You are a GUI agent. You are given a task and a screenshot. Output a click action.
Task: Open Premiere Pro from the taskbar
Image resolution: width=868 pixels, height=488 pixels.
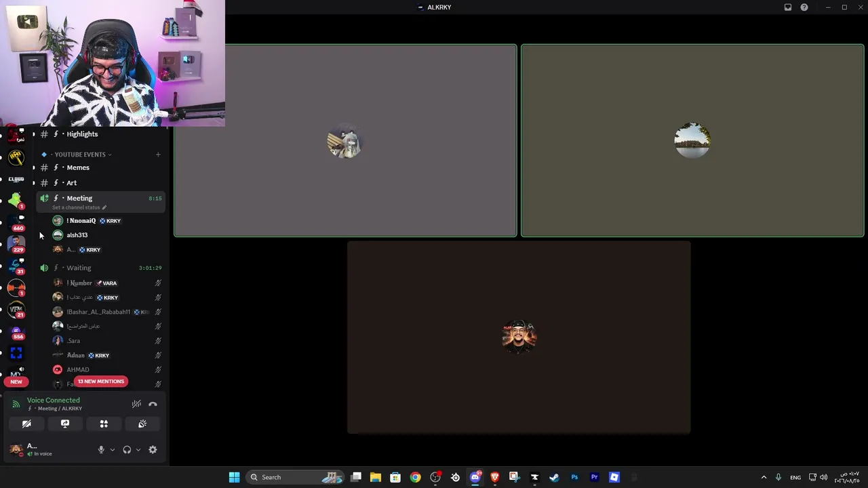click(x=594, y=477)
